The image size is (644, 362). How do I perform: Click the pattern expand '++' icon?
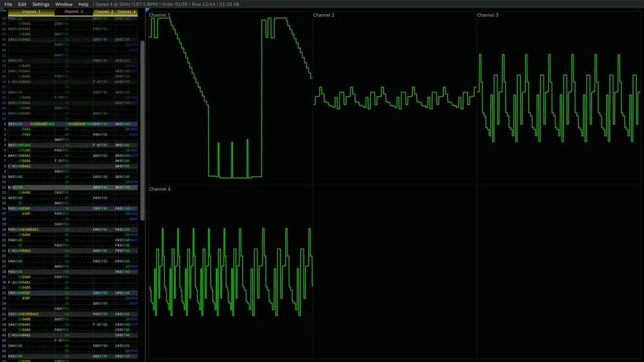click(x=4, y=12)
